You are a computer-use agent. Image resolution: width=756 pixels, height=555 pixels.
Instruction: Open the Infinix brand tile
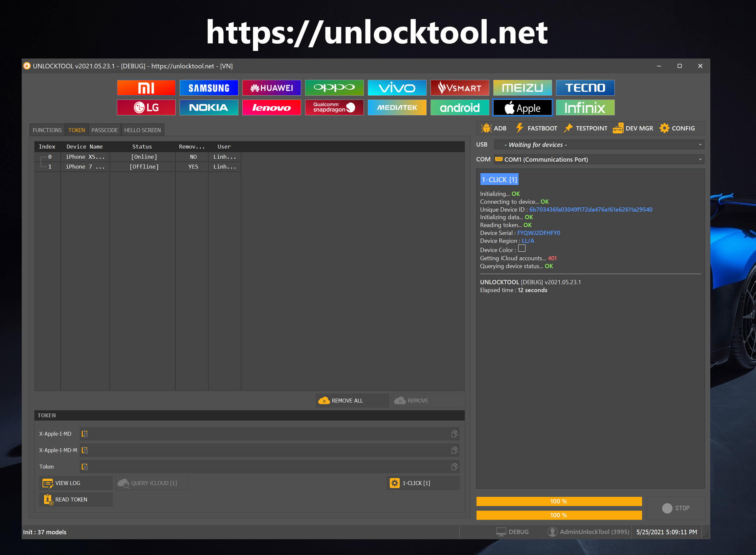click(585, 107)
